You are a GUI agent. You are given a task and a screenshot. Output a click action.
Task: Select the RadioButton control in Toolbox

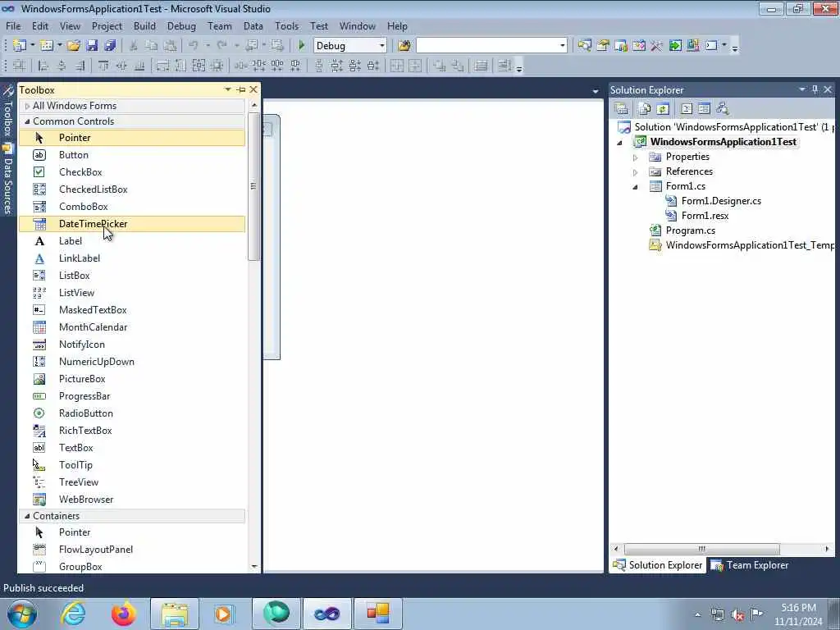pyautogui.click(x=132, y=413)
